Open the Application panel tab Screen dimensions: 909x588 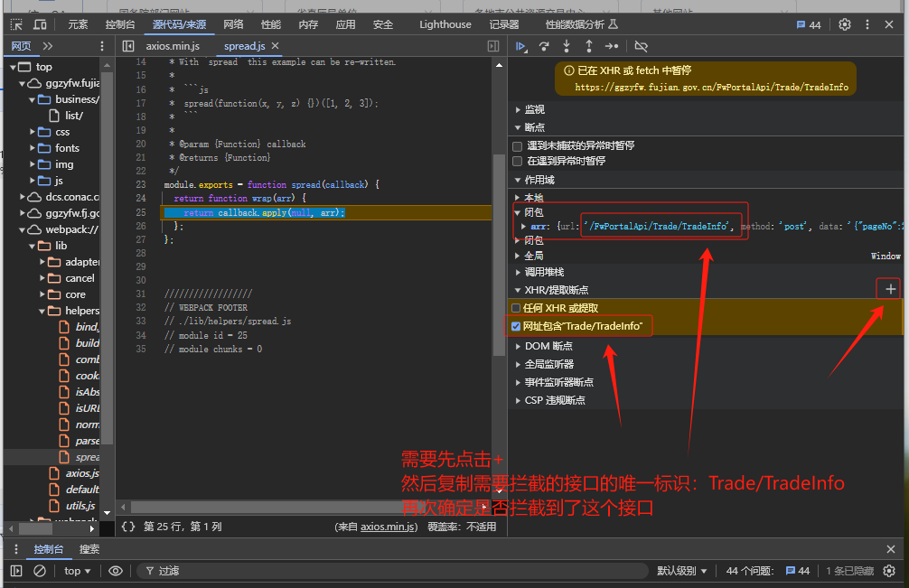[345, 24]
